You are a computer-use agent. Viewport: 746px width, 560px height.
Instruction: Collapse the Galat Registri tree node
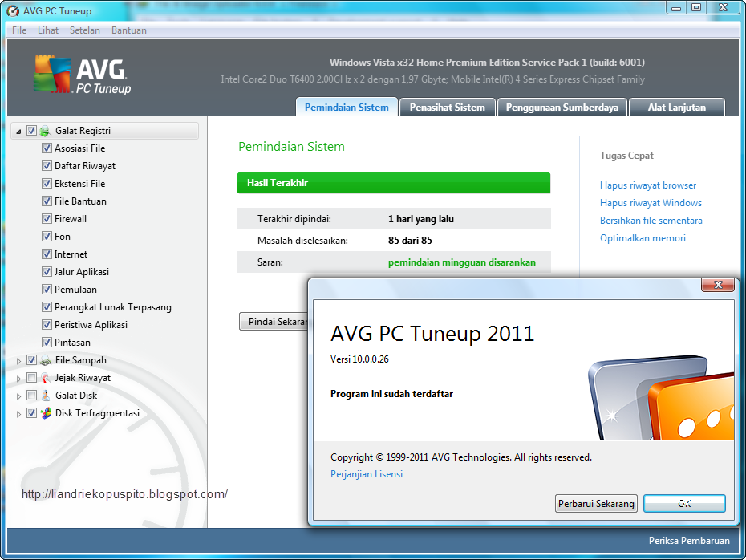18,132
